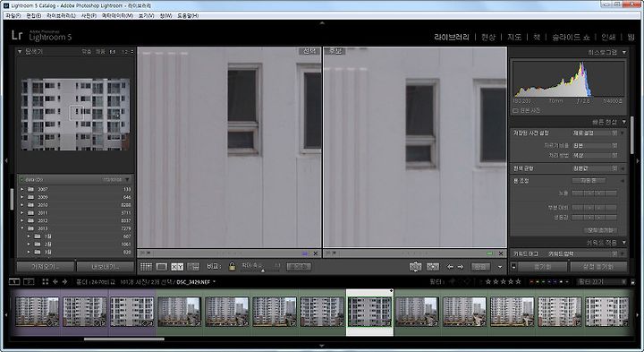Collapse the Histogram panel triangle
The image size is (644, 352).
pyautogui.click(x=624, y=52)
